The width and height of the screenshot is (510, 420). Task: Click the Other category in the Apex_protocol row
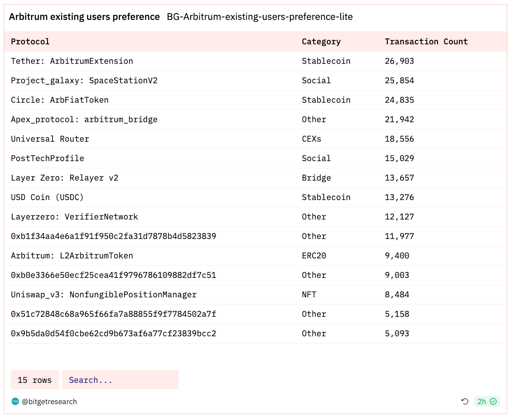[x=314, y=119]
